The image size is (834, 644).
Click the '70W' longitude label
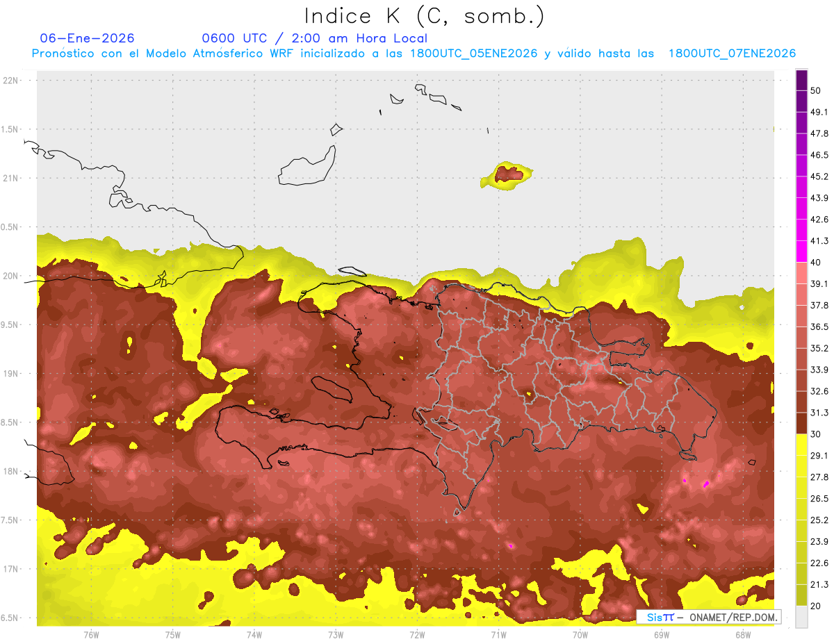pos(580,634)
